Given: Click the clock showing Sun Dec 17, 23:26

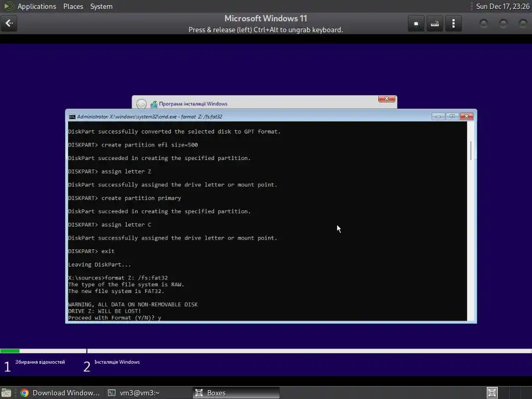Looking at the screenshot, I should 502,6.
